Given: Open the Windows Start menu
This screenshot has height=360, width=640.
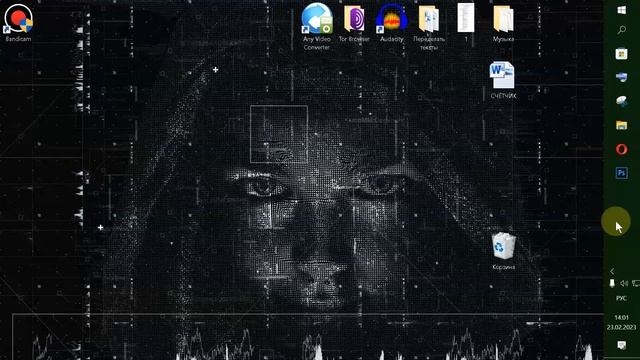Looking at the screenshot, I should pos(622,10).
